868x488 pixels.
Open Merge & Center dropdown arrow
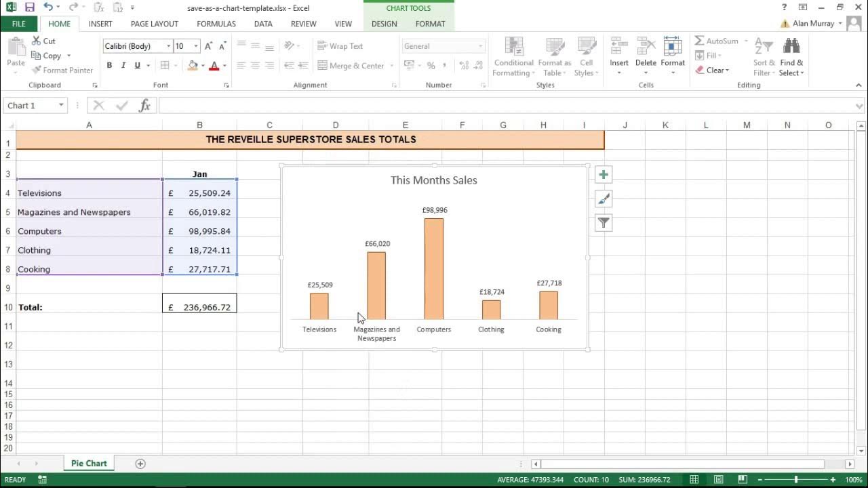pos(392,66)
